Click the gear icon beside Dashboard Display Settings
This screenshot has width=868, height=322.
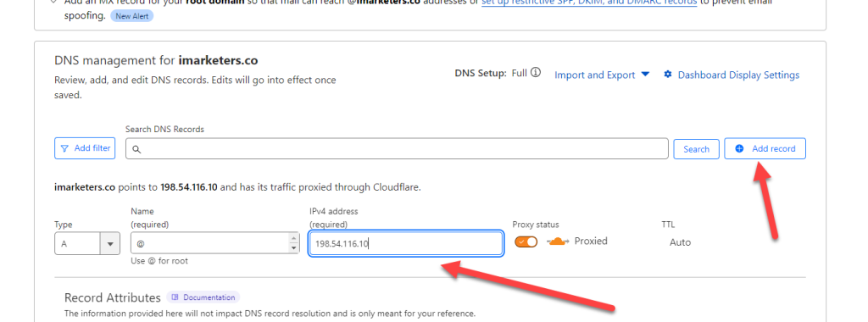point(668,74)
